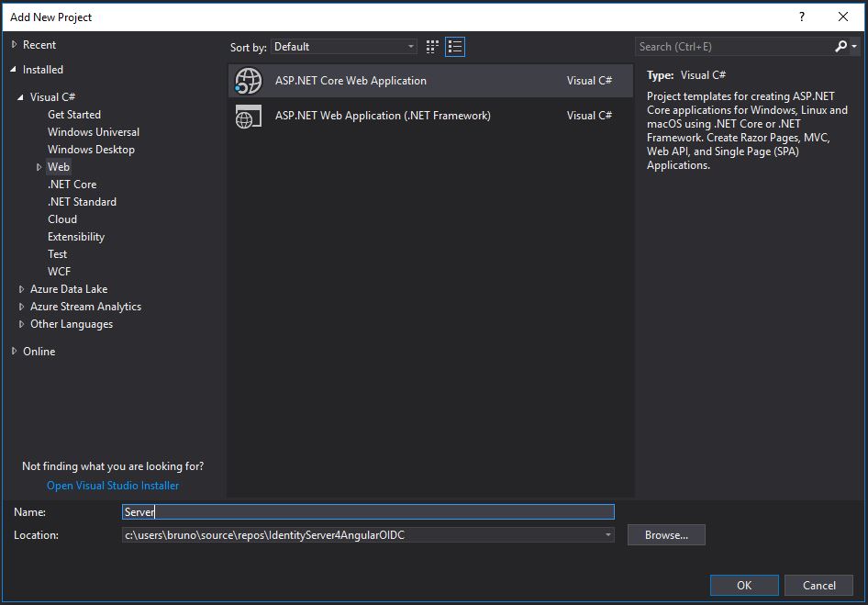Expand the Azure Data Lake node
The image size is (868, 605).
coord(21,288)
